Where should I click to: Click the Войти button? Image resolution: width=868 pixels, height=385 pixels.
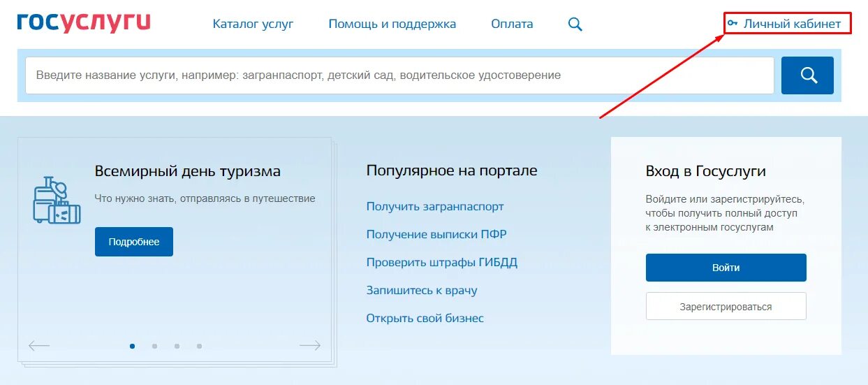726,268
